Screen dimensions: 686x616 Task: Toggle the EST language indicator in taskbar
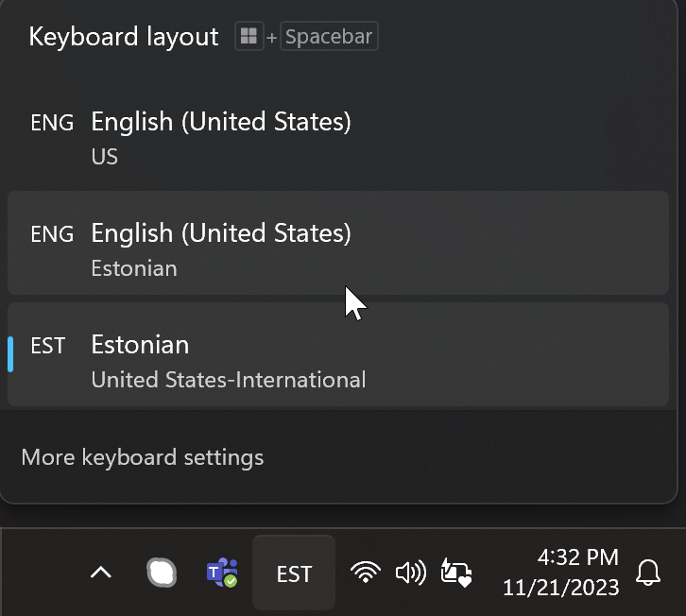coord(294,573)
